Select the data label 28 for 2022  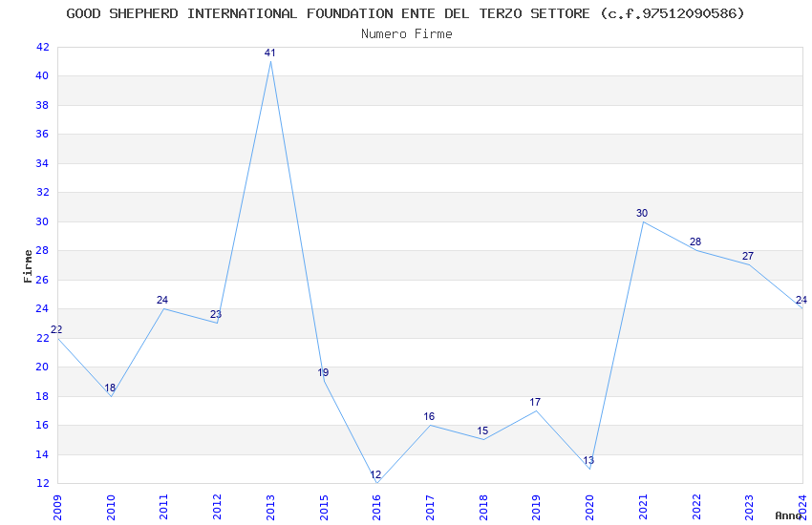pyautogui.click(x=695, y=241)
